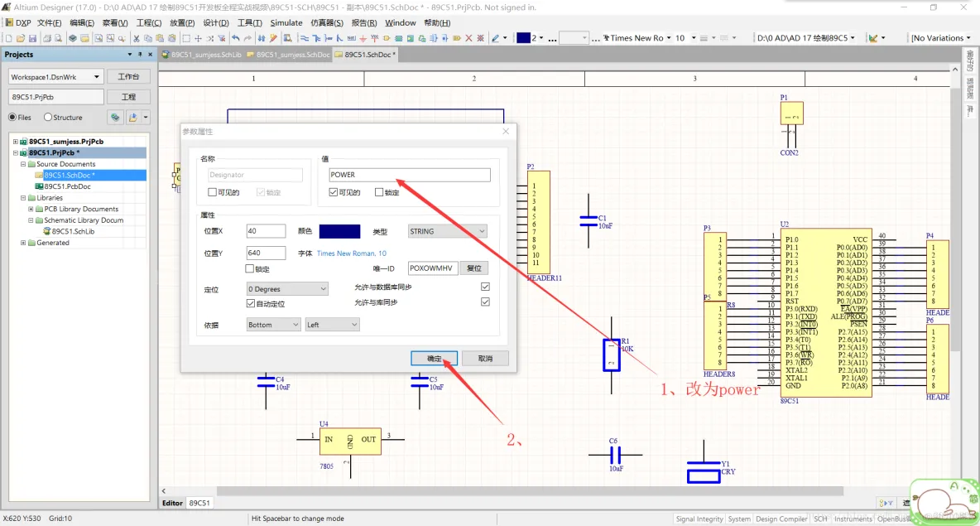Click the POWER value input field
This screenshot has height=526, width=980.
pos(410,175)
